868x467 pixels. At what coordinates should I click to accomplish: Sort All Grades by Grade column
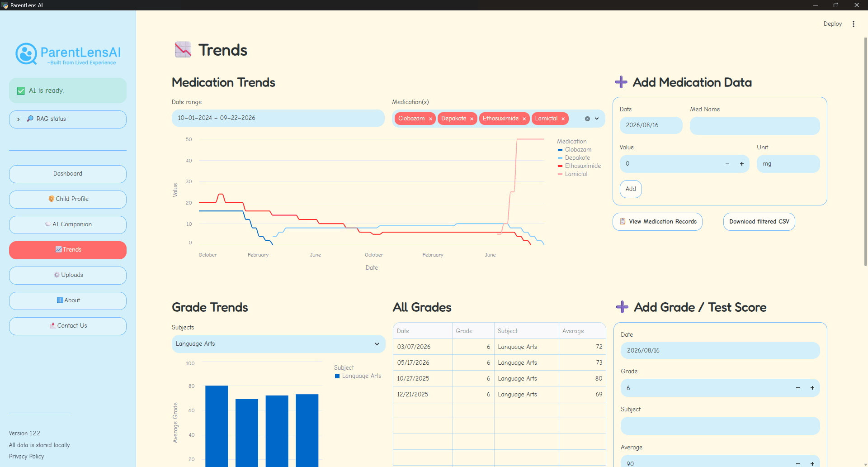473,331
